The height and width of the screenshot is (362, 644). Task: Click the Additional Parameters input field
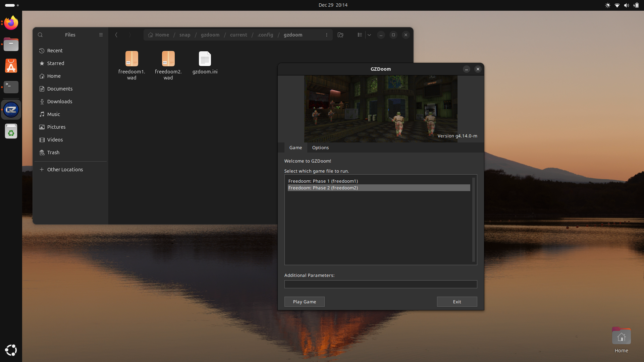[x=380, y=284]
